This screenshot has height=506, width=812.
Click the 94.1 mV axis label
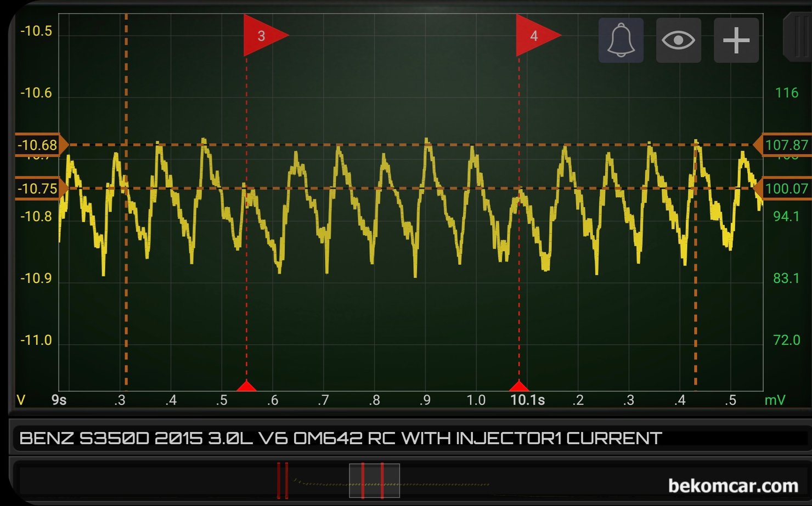787,217
